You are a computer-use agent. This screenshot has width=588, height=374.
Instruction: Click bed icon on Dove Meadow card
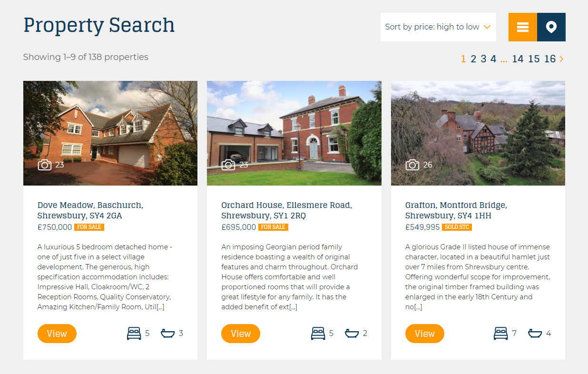click(x=134, y=333)
